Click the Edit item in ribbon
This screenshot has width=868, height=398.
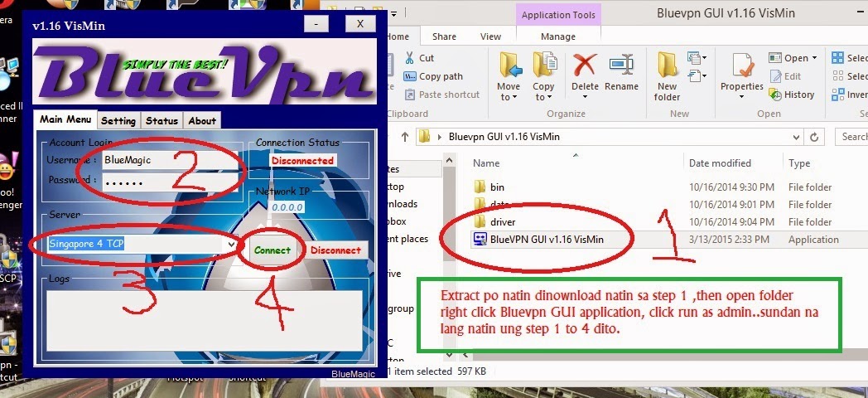click(x=786, y=76)
